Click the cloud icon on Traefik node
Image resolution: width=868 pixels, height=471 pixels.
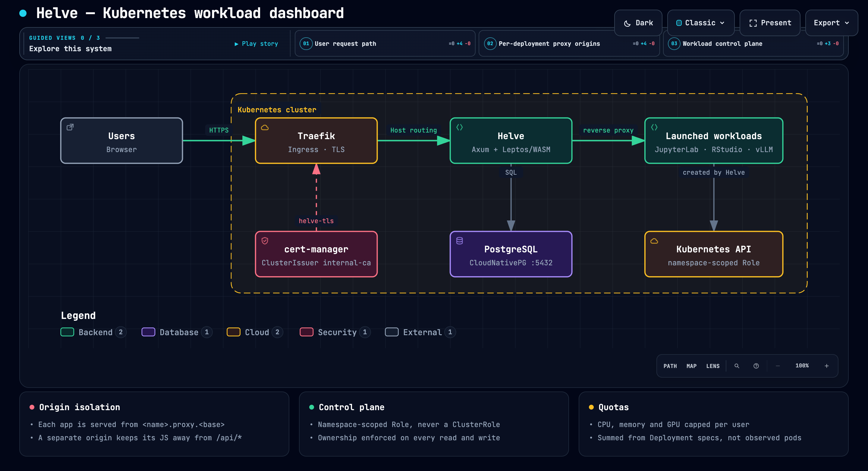click(x=265, y=127)
